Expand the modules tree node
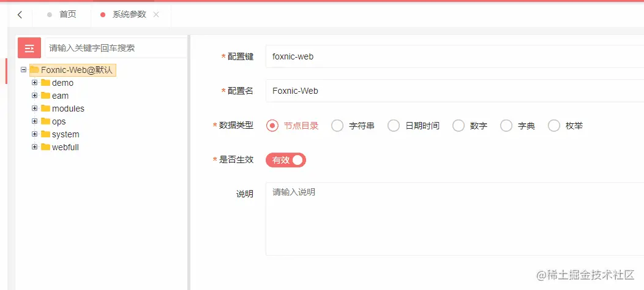Image resolution: width=644 pixels, height=290 pixels. [x=34, y=109]
